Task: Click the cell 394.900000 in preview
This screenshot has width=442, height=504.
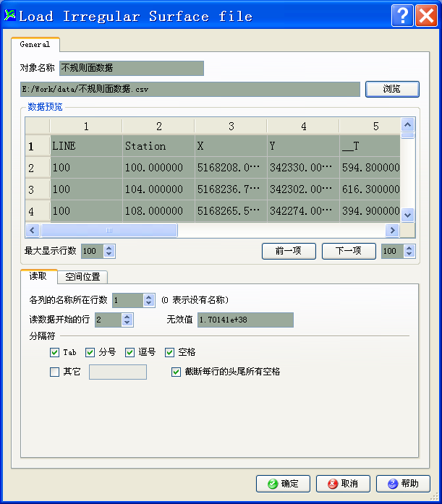Action: (x=370, y=211)
